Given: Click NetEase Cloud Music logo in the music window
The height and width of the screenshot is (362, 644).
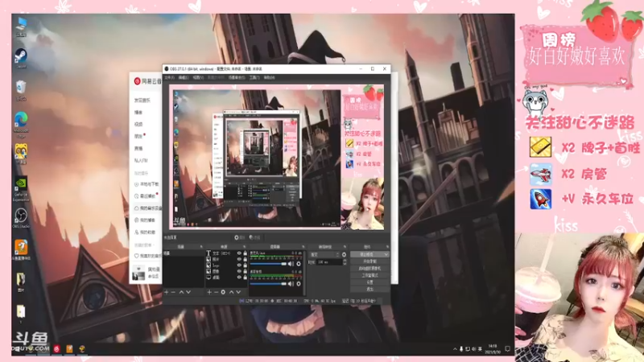Looking at the screenshot, I should point(137,81).
